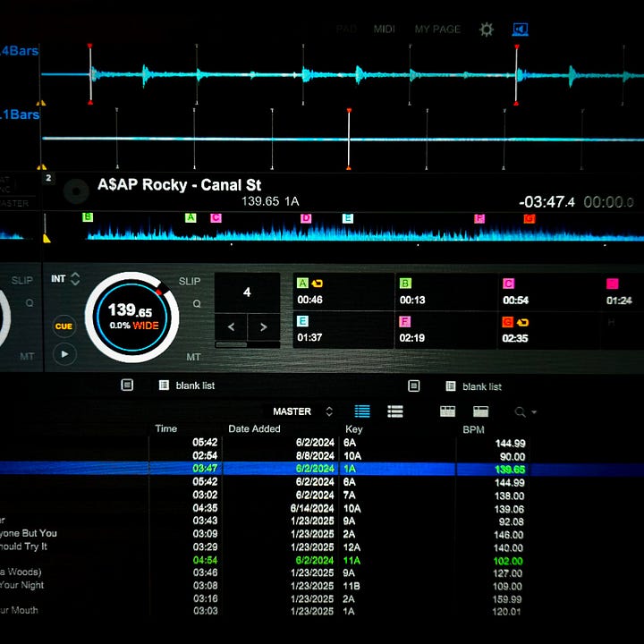644x644 pixels.
Task: Select the track row with 159.99 BPM
Action: (x=322, y=598)
